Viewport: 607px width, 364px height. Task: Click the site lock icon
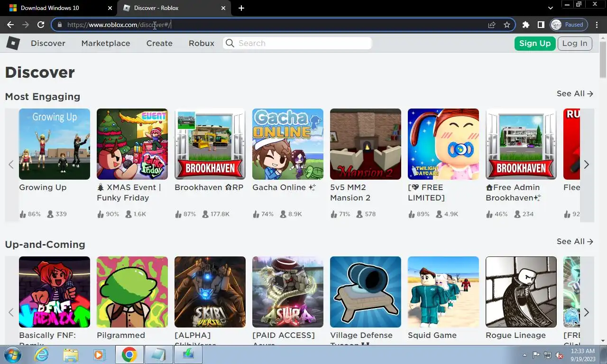coord(59,25)
